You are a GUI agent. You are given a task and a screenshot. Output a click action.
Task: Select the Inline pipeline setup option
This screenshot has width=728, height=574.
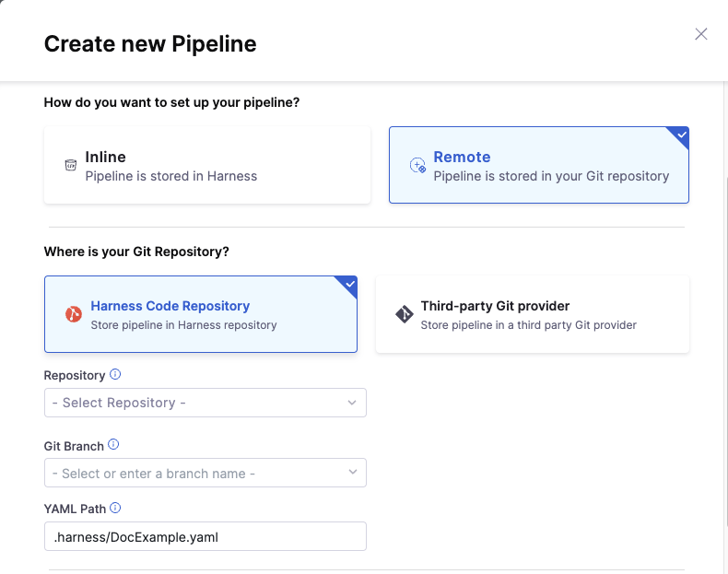coord(207,165)
